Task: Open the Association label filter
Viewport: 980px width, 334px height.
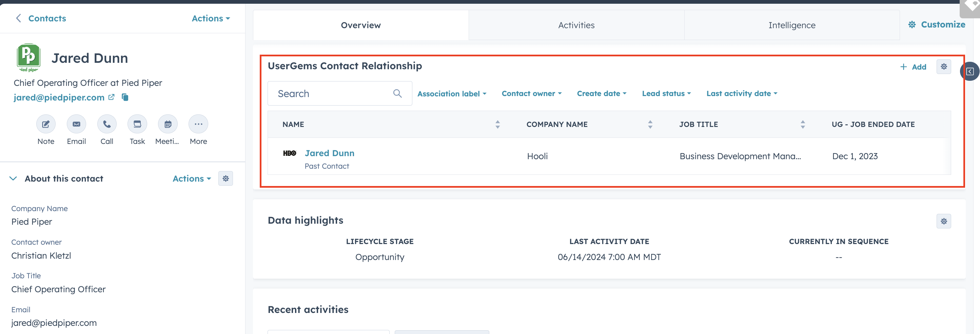Action: [x=452, y=93]
